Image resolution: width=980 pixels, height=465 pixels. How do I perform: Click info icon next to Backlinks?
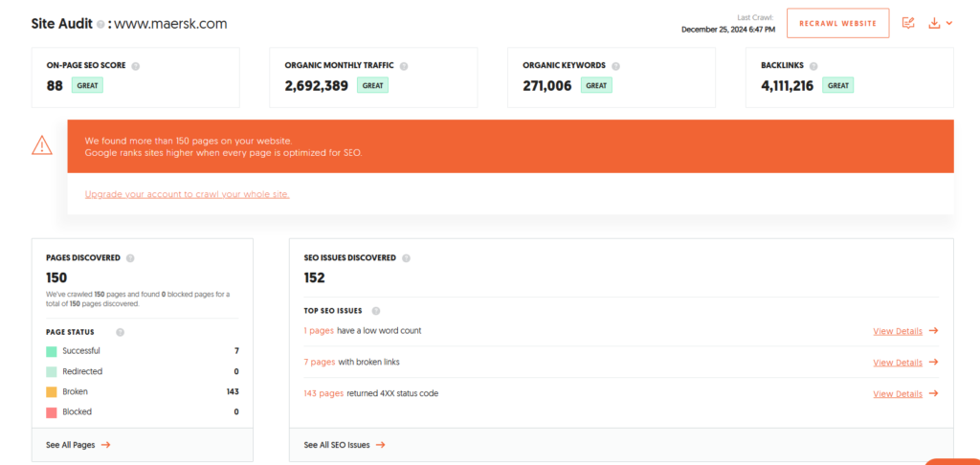pyautogui.click(x=813, y=66)
